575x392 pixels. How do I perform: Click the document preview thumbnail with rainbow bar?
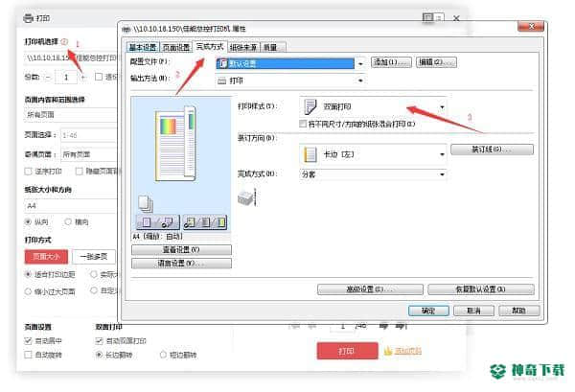click(175, 144)
